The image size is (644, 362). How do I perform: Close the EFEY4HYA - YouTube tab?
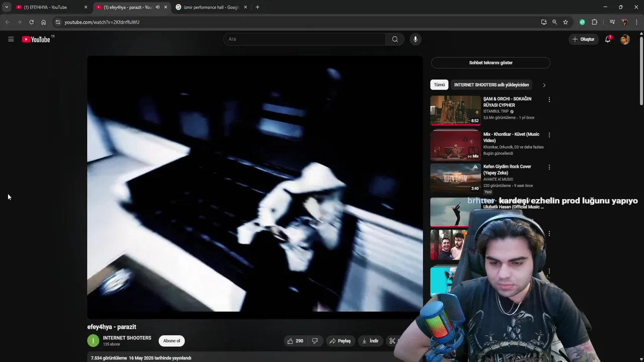pos(86,7)
